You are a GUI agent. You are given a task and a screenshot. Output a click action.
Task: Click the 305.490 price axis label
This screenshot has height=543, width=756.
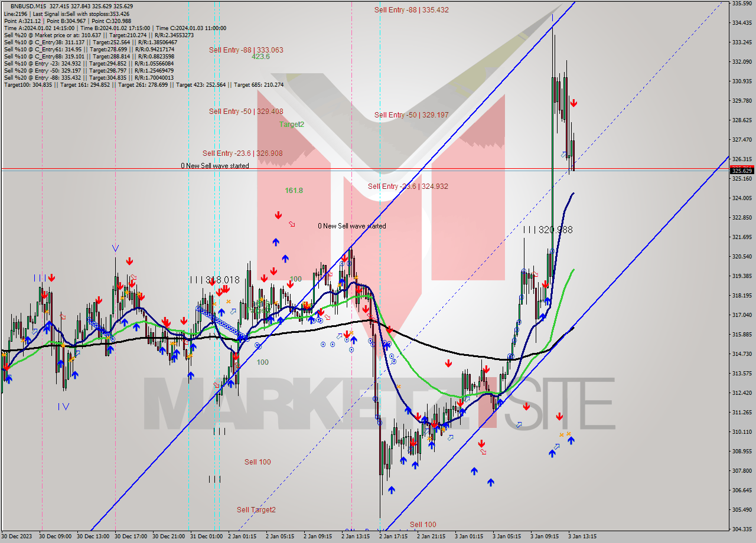[741, 510]
